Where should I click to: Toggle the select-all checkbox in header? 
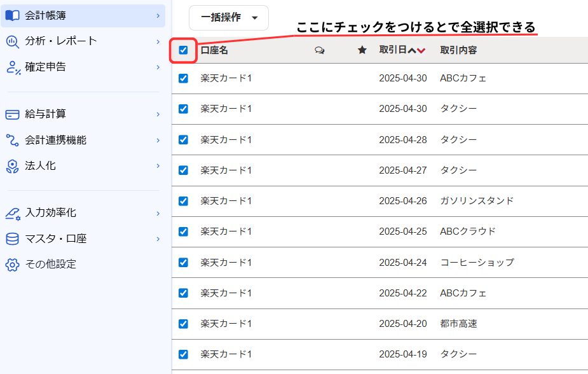(184, 50)
